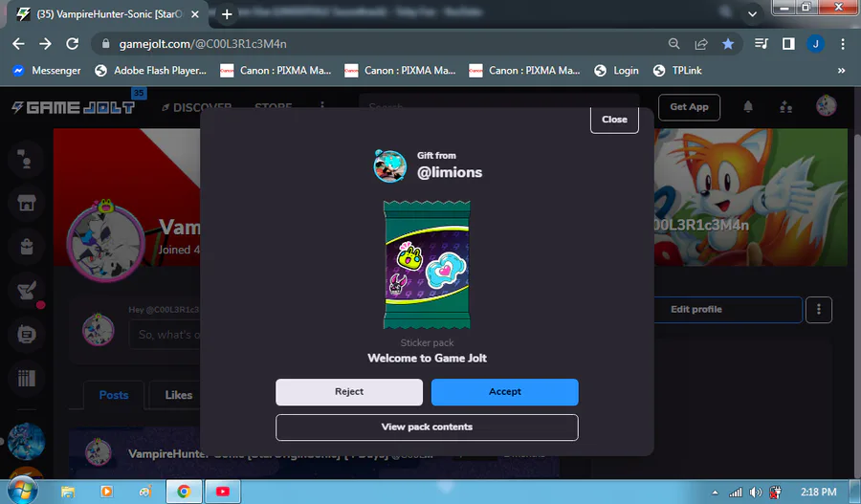
Task: Open the chat icon in the Game Jolt sidebar
Action: [26, 160]
